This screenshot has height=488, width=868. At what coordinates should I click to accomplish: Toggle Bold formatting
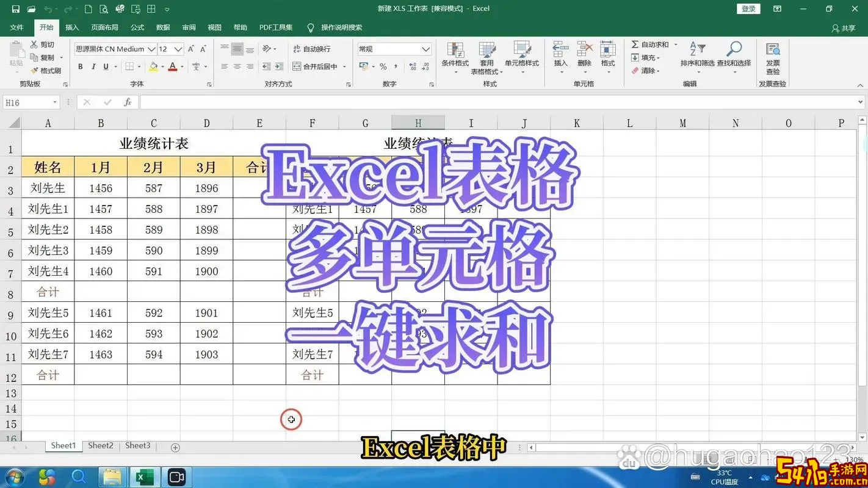click(80, 66)
